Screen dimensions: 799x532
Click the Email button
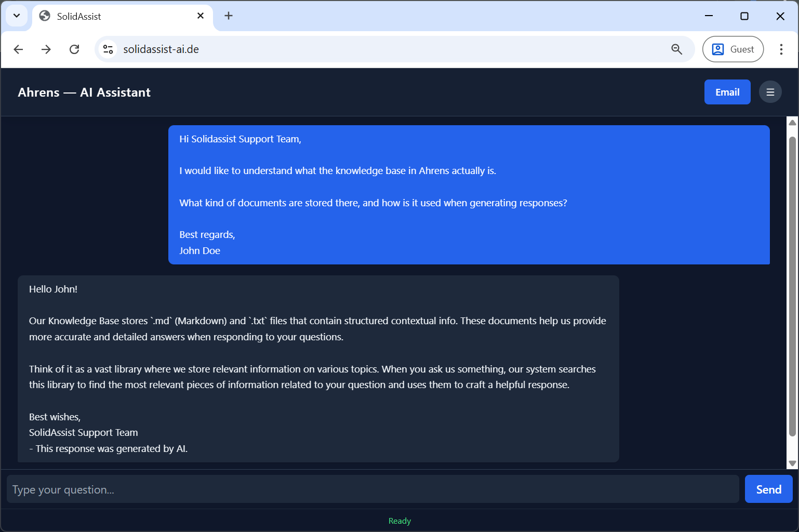(727, 92)
